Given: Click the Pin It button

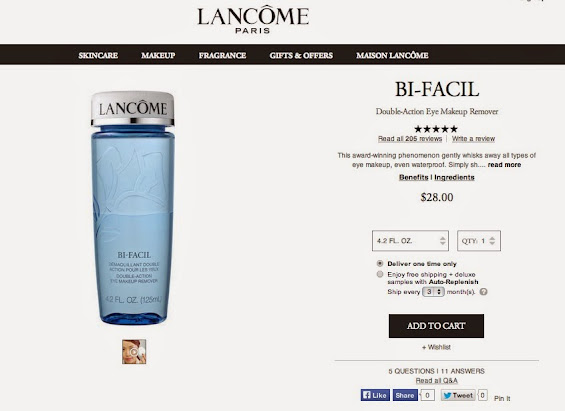Looking at the screenshot, I should (x=502, y=398).
